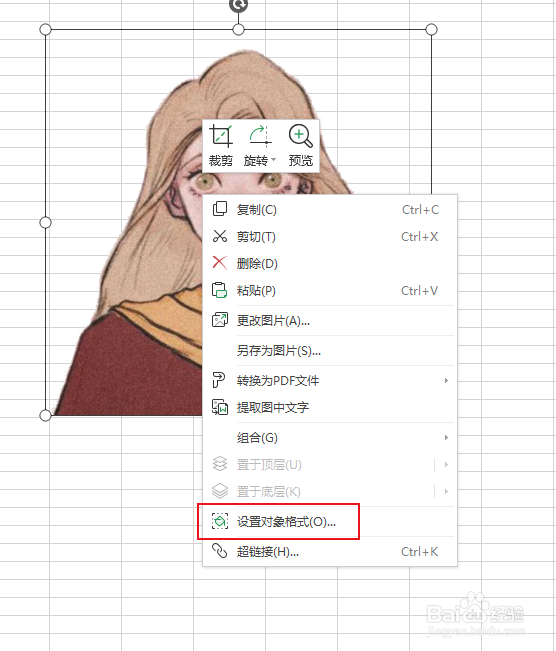Viewport: 556px width, 651px height.
Task: Click the left-middle image resize handle
Action: 45,223
